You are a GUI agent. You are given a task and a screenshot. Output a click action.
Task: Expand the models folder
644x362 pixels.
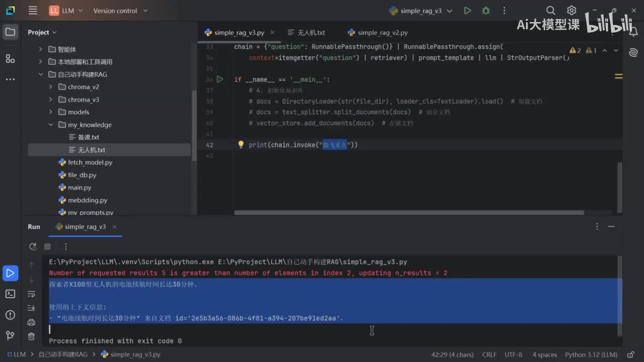point(51,112)
